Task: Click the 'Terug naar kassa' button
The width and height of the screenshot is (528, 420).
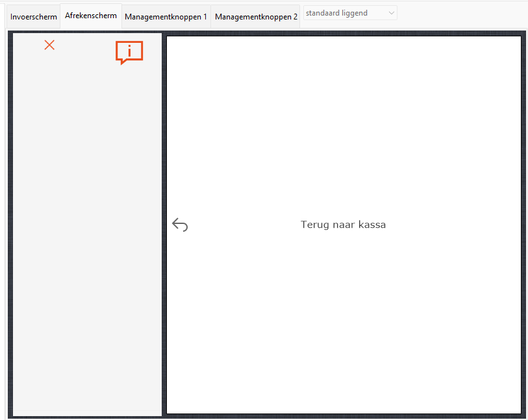Action: tap(343, 225)
